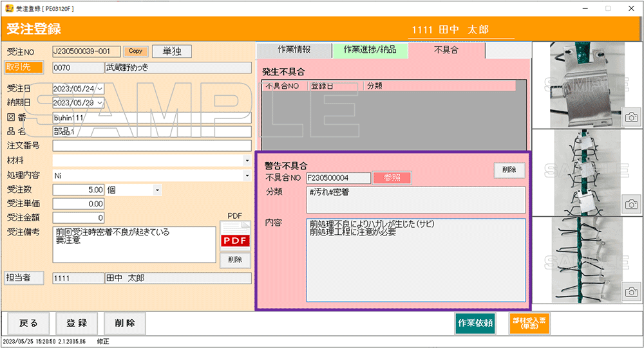This screenshot has height=348, width=644.
Task: Click the 修正 status bar text
Action: pyautogui.click(x=102, y=342)
